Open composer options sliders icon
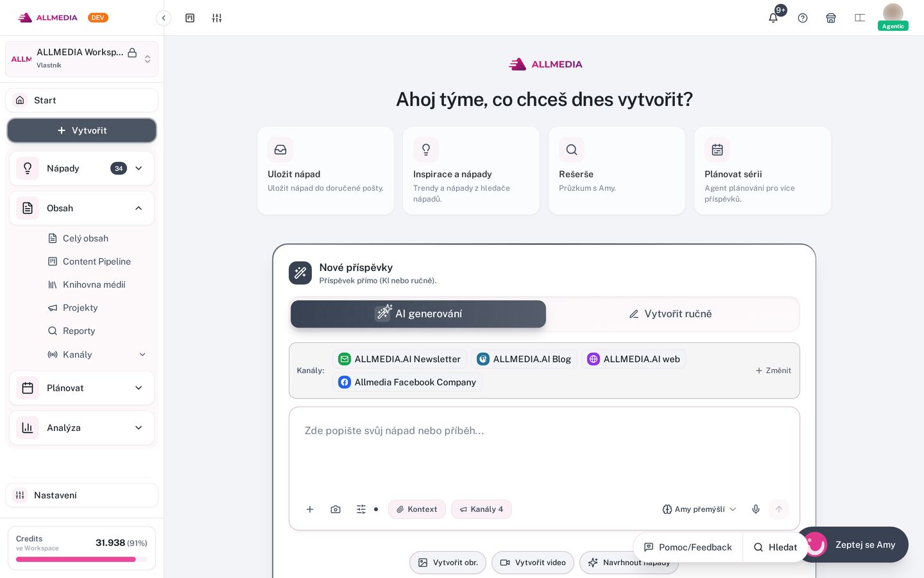The width and height of the screenshot is (924, 578). pos(361,509)
